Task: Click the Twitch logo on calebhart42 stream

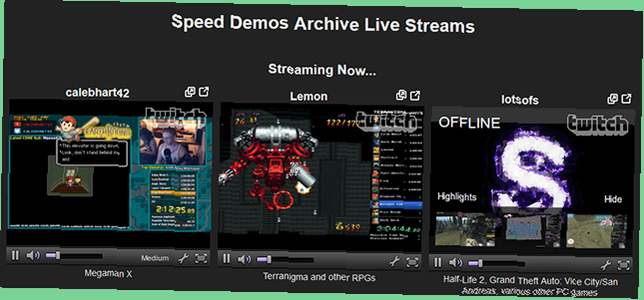Action: click(176, 119)
